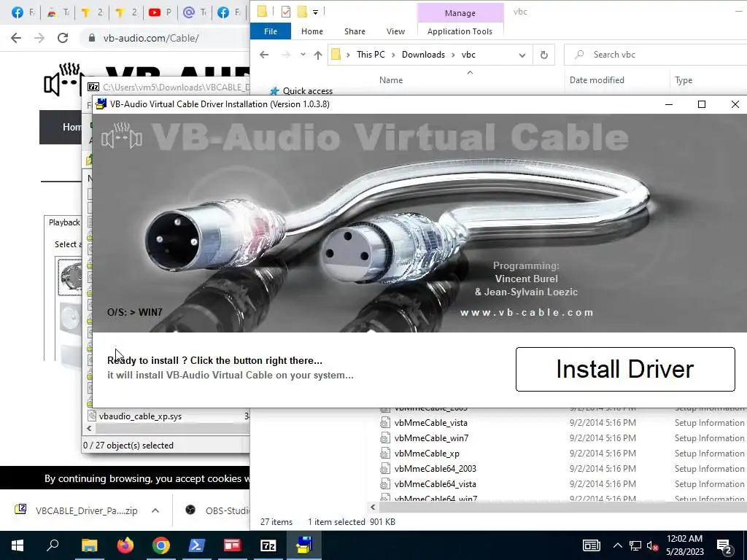Screen dimensions: 747x560
Task: Open the notification center icon
Action: [724, 545]
